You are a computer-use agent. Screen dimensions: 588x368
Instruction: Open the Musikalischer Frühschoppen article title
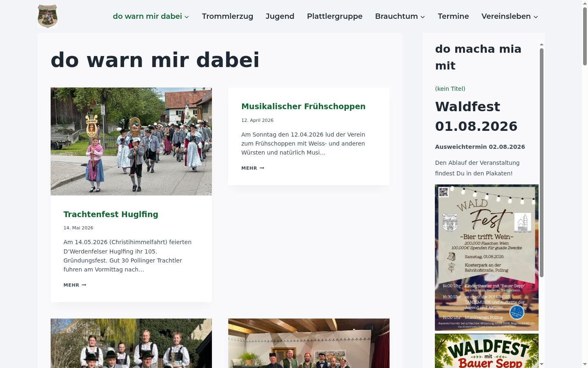click(303, 106)
